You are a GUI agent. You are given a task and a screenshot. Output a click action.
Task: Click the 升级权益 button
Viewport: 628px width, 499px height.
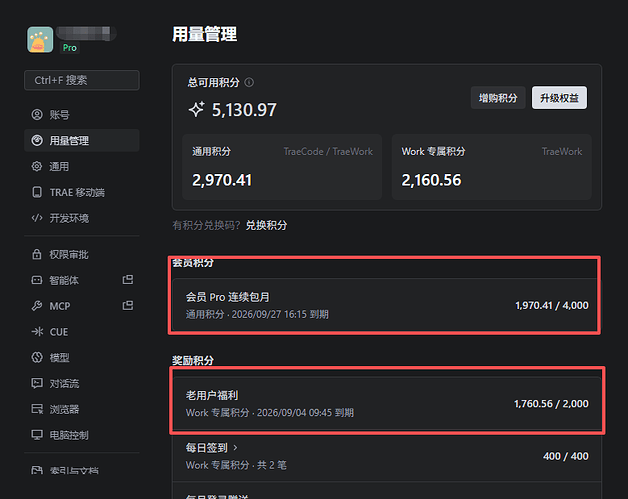tap(559, 98)
